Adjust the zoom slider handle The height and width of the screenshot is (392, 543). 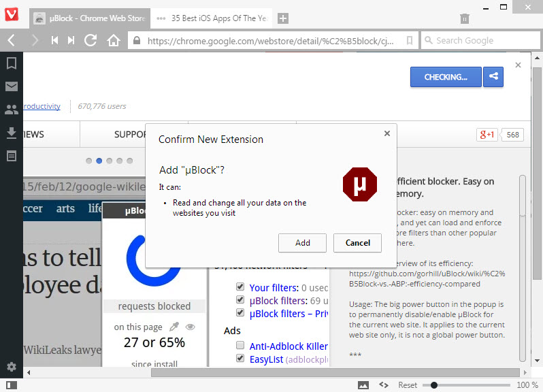point(434,385)
